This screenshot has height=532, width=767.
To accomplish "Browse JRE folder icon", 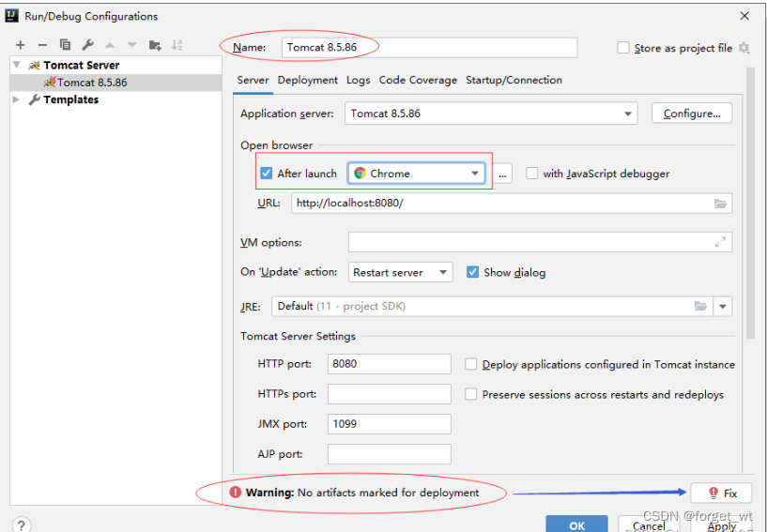I will 700,306.
